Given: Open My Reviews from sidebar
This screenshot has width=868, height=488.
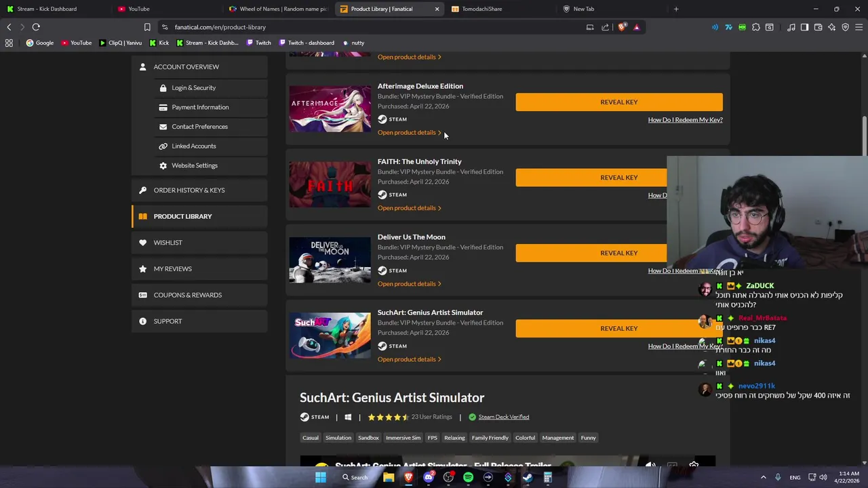Looking at the screenshot, I should [x=199, y=268].
